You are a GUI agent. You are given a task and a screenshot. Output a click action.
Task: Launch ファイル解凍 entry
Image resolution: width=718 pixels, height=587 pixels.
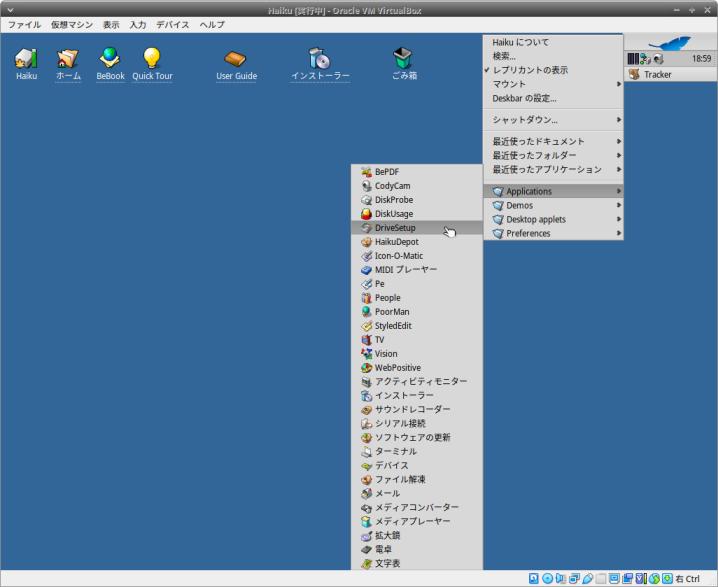tap(417, 479)
